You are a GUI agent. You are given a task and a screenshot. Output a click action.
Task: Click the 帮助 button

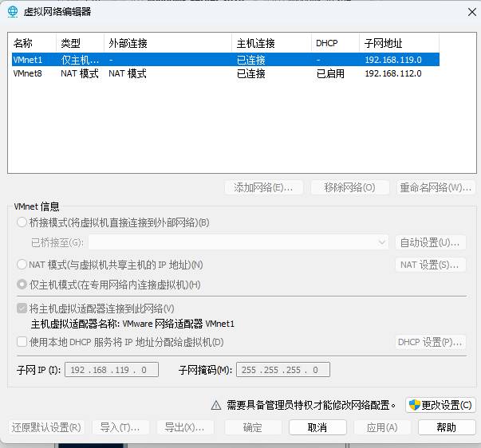point(447,427)
